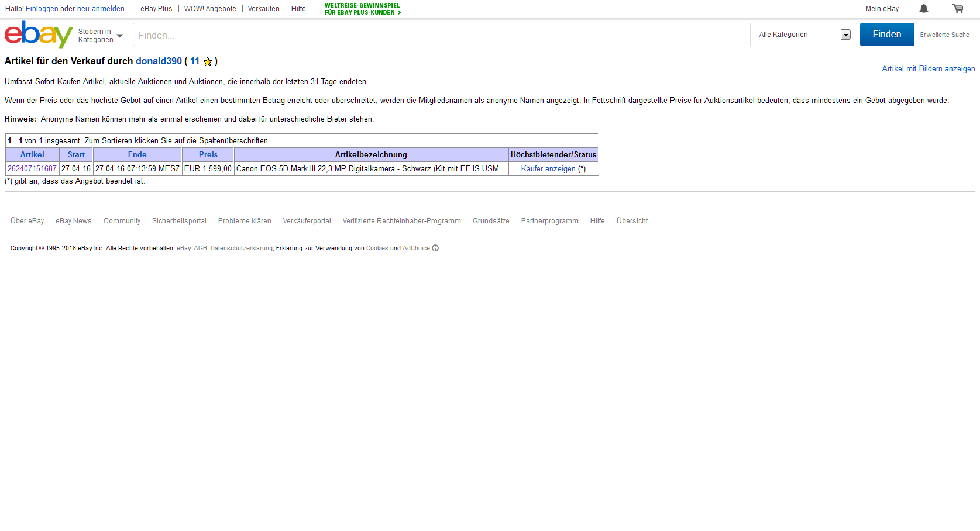The width and height of the screenshot is (980, 531).
Task: Open Datenschutzerklärung link
Action: pyautogui.click(x=242, y=249)
